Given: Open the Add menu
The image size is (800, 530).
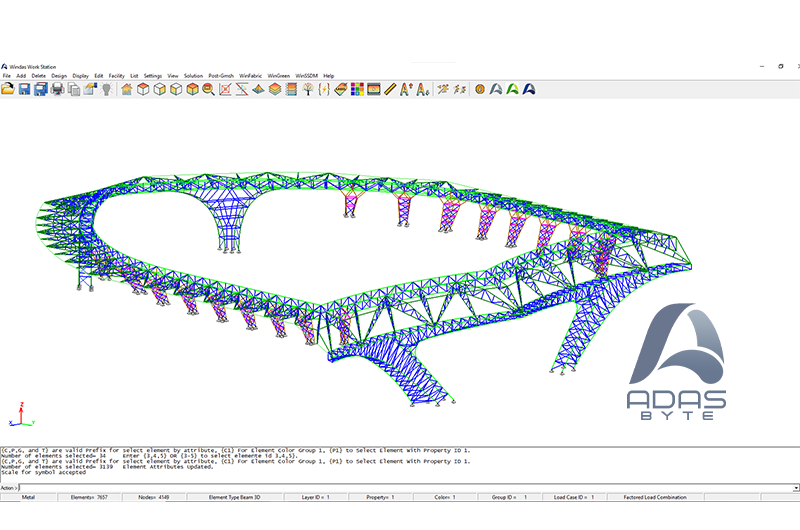Looking at the screenshot, I should (x=21, y=75).
